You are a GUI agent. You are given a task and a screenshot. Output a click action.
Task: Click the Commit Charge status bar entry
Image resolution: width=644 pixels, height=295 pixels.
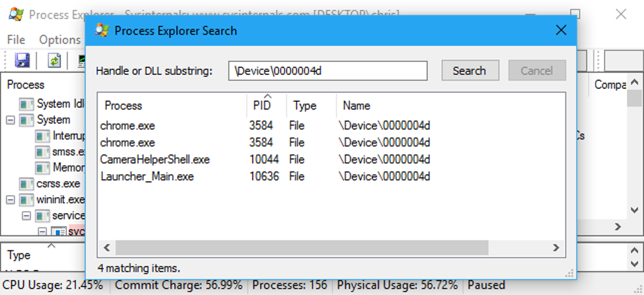pyautogui.click(x=178, y=285)
